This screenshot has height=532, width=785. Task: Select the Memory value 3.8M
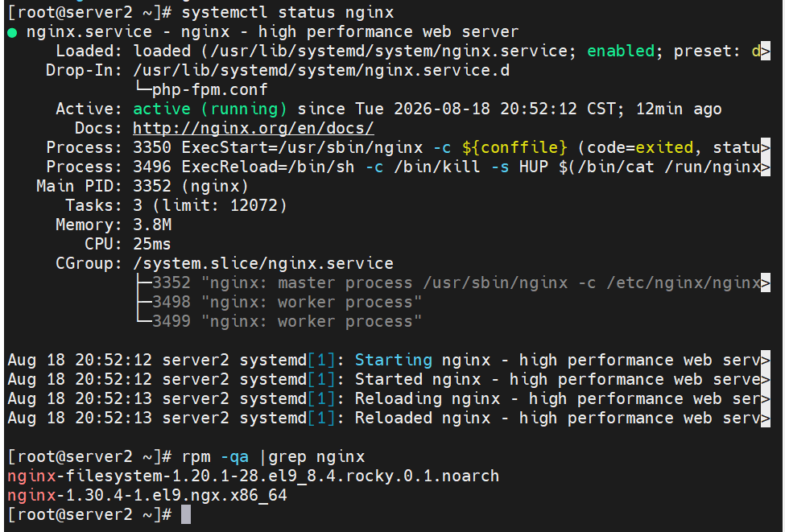[x=151, y=225]
